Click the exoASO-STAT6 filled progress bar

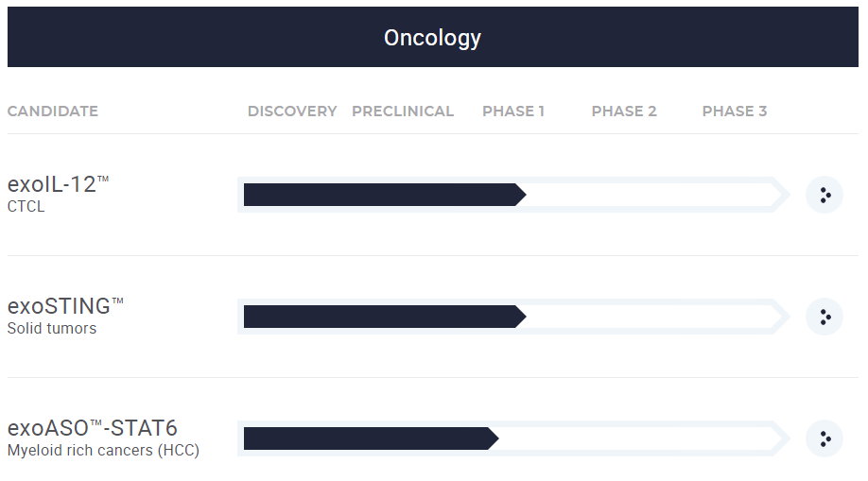[x=369, y=438]
